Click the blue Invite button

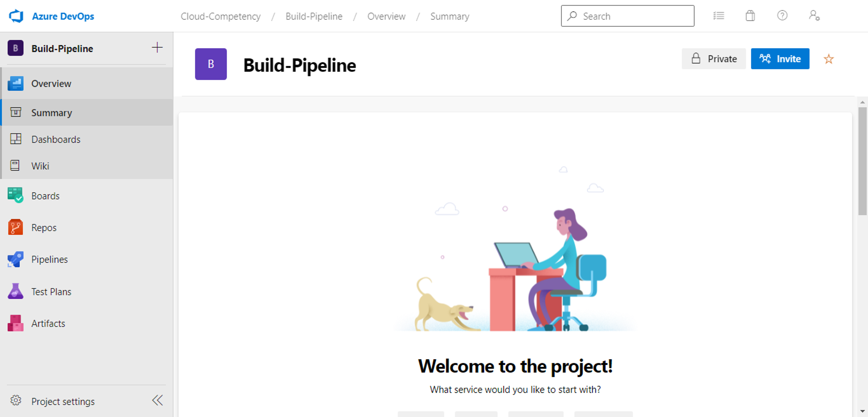tap(780, 59)
